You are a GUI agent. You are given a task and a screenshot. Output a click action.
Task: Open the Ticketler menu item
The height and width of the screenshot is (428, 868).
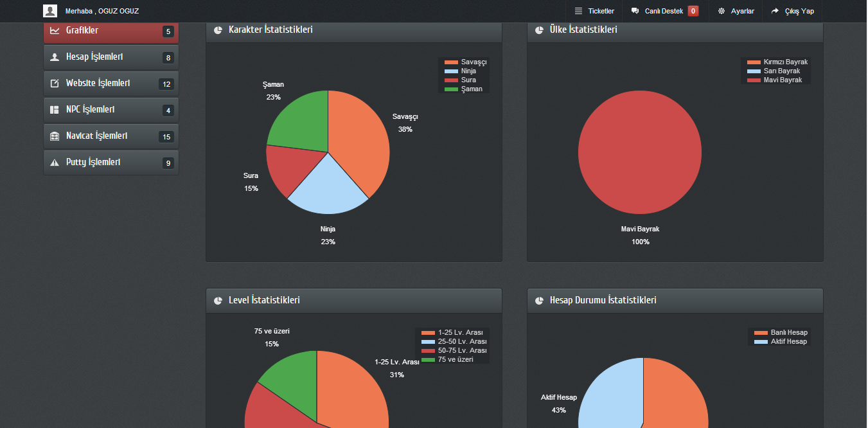(594, 11)
